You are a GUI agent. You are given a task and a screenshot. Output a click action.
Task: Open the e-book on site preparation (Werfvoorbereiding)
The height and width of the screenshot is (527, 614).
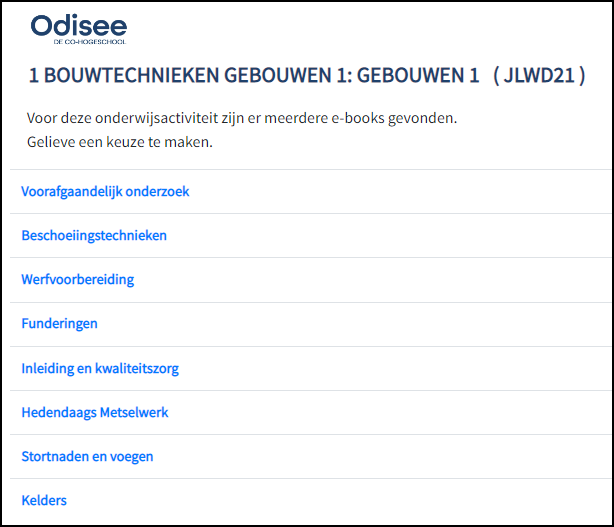(77, 280)
